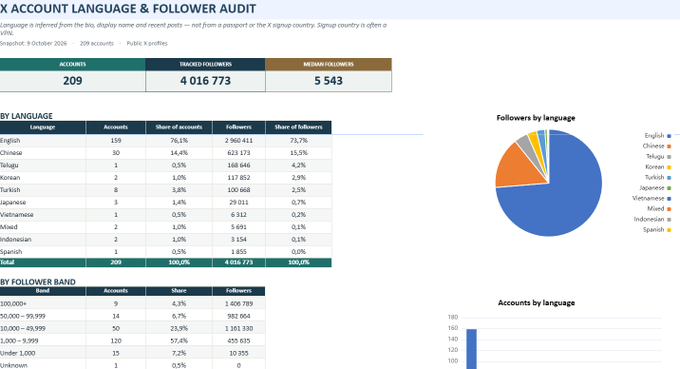Click the band followers value 455 635
Screen dimensions: 680x369
(x=239, y=341)
